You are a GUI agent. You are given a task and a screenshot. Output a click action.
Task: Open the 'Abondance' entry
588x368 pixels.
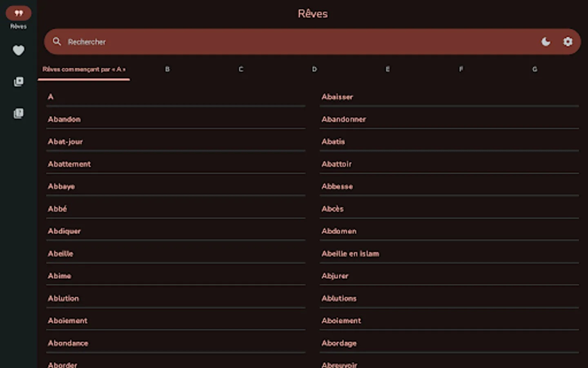tap(176, 343)
